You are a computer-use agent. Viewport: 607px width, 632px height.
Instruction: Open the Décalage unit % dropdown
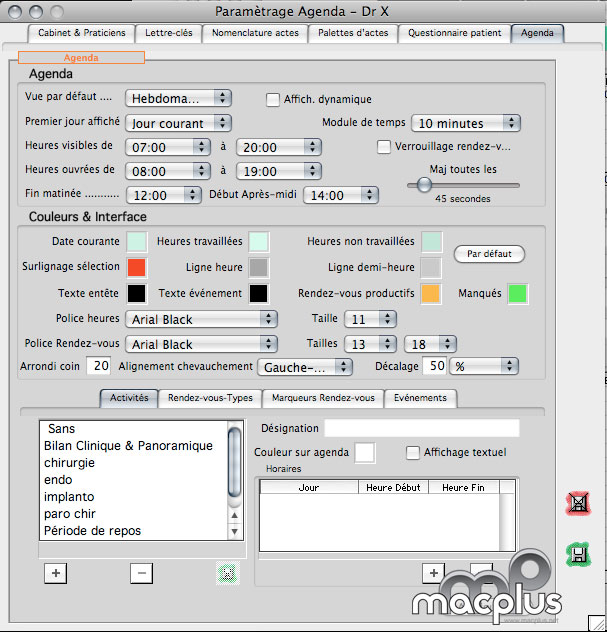click(x=484, y=366)
